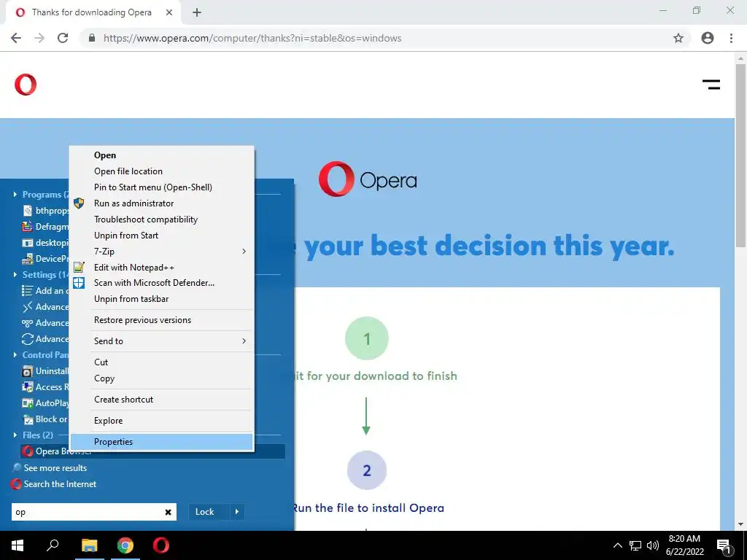The width and height of the screenshot is (747, 560).
Task: Open the arrow next to Lock
Action: pos(237,512)
